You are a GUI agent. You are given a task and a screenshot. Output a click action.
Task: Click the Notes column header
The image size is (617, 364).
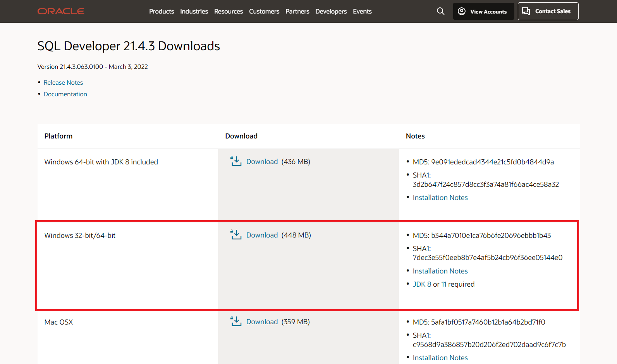pos(415,136)
